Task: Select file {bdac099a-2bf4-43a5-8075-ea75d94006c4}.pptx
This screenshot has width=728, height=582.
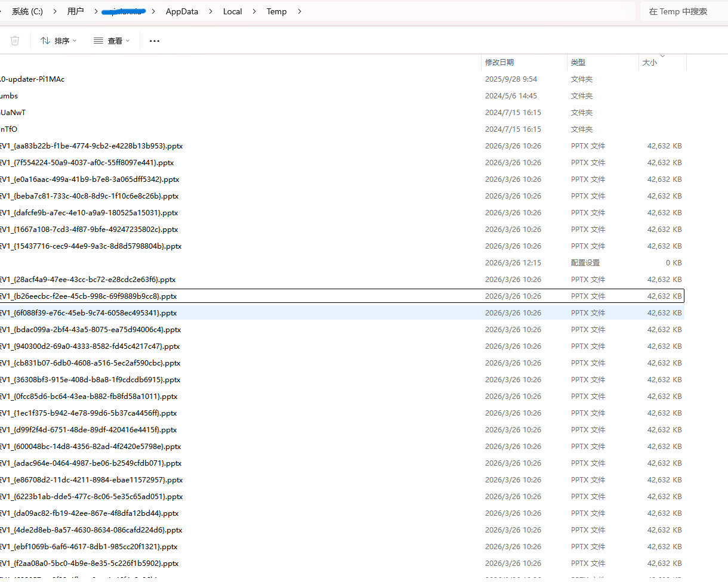Action: 342,329
